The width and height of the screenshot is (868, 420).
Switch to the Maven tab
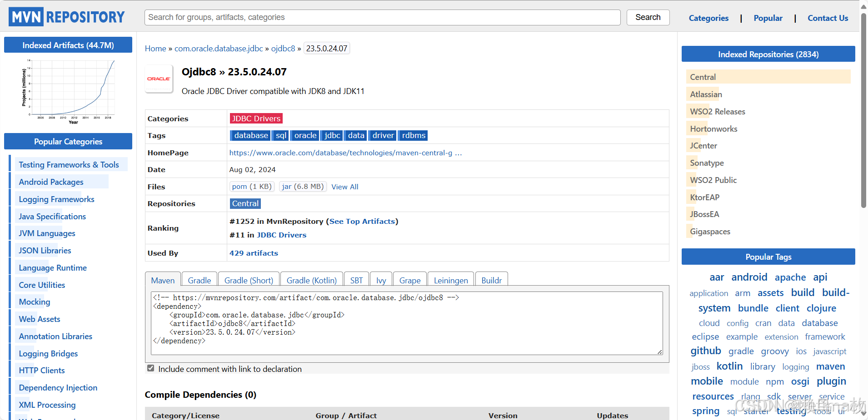point(163,280)
